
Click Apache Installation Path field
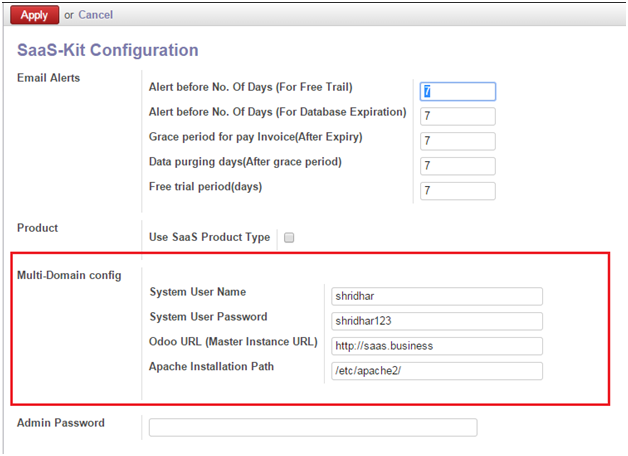pyautogui.click(x=437, y=371)
